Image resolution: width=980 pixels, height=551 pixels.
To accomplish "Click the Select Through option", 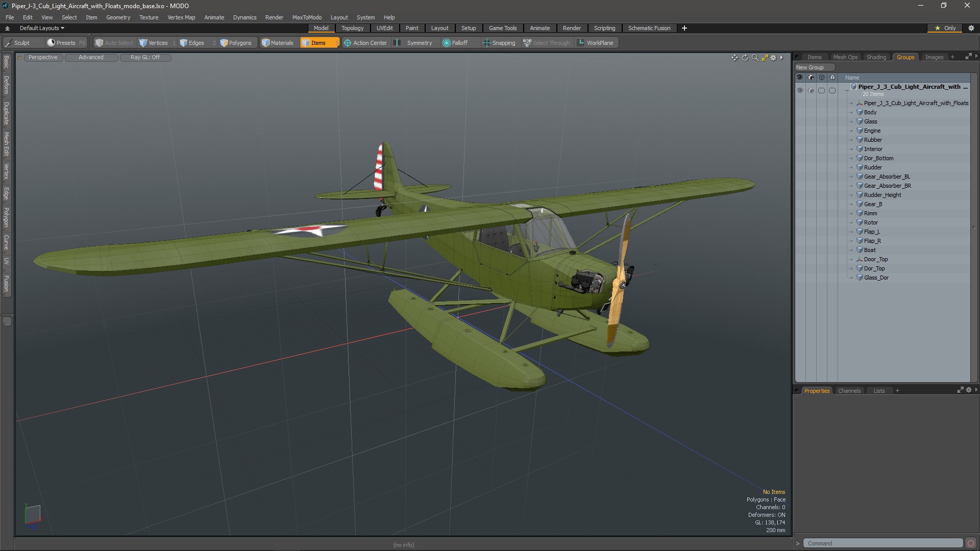I will click(x=547, y=43).
